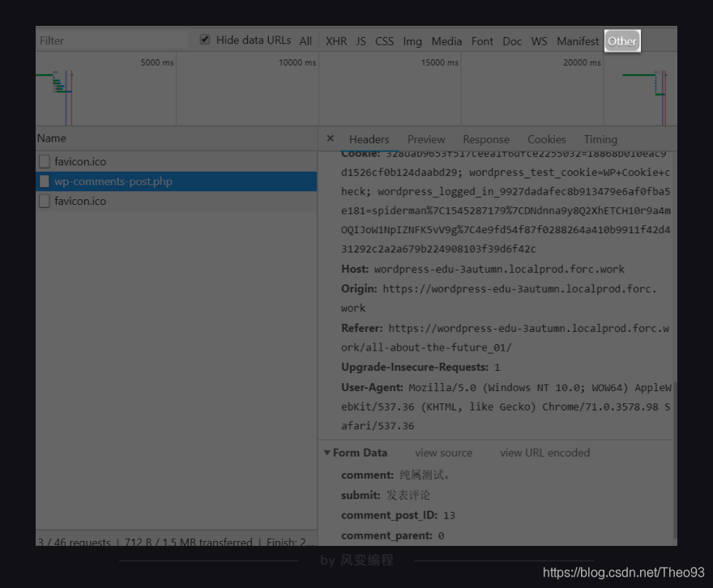Click the 15000 ms timeline marker

[440, 62]
